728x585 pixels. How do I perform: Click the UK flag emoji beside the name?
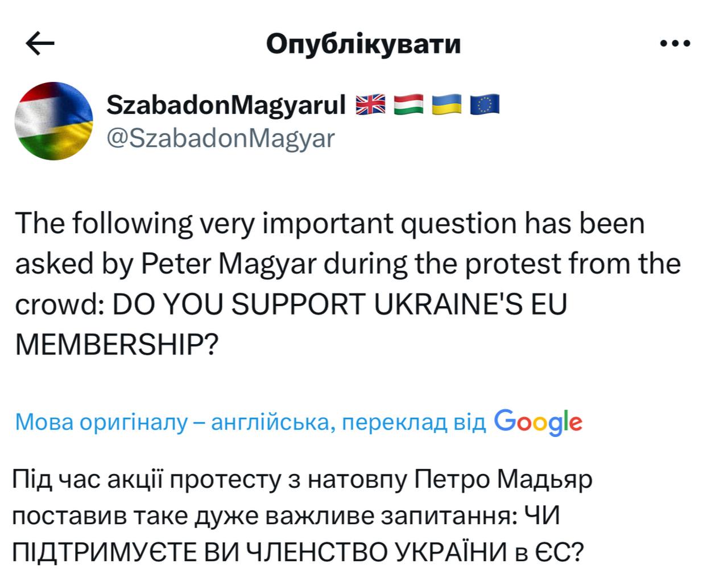[x=370, y=105]
